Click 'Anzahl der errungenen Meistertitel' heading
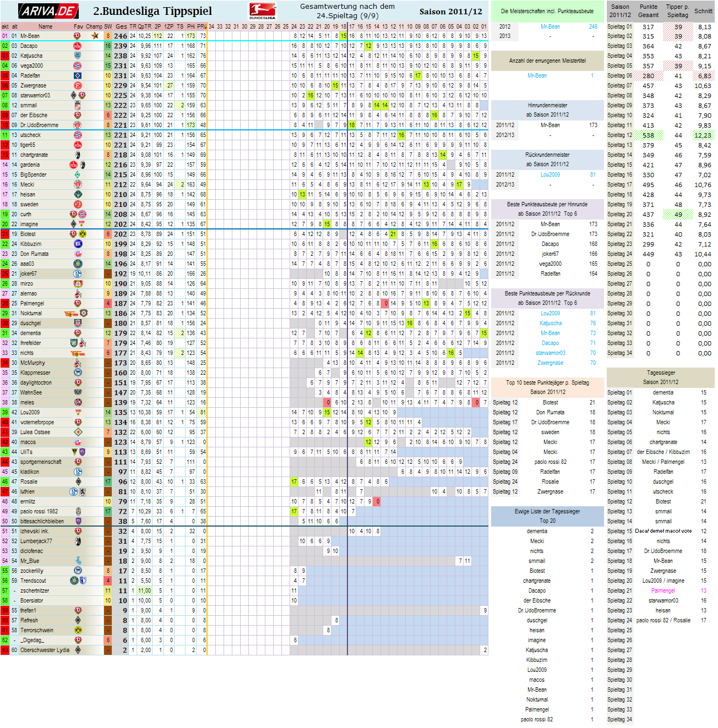This screenshot has width=718, height=728. tap(547, 61)
